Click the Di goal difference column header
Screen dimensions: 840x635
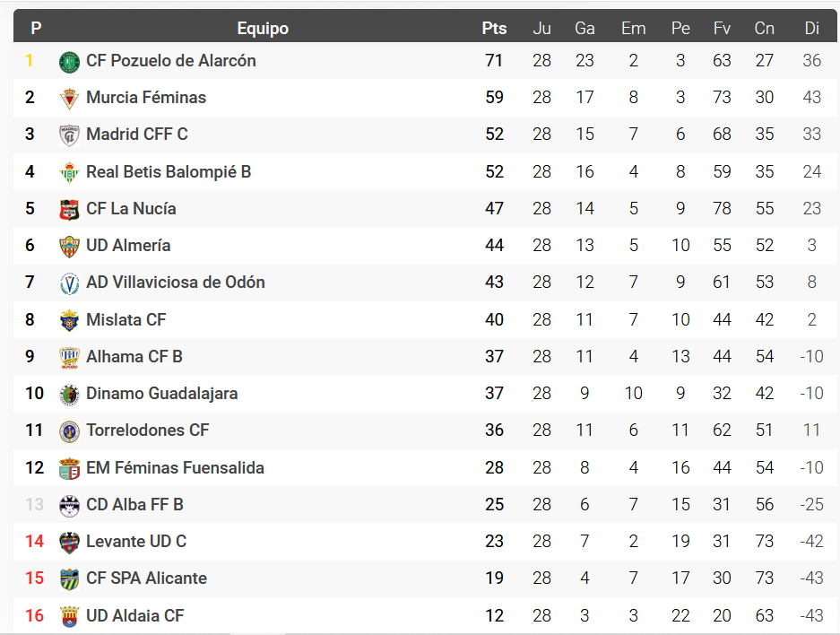point(811,28)
